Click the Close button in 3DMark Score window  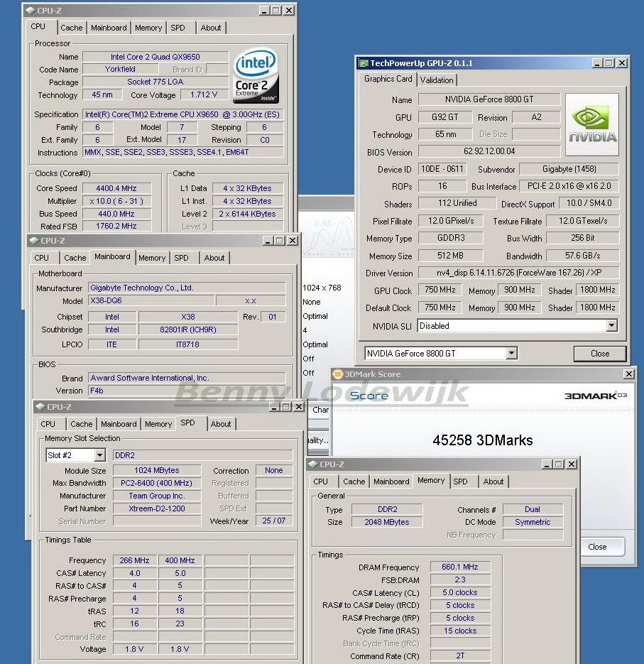597,547
